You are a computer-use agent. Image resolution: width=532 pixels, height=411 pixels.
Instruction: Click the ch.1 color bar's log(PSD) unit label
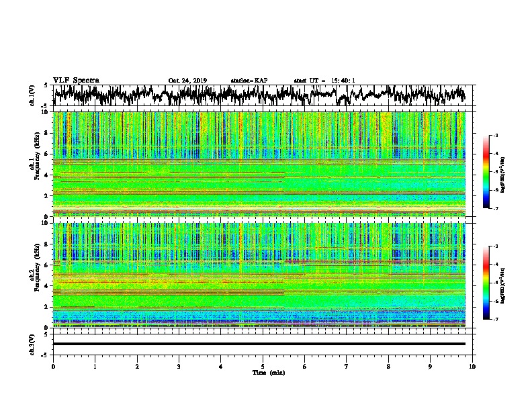pyautogui.click(x=503, y=175)
